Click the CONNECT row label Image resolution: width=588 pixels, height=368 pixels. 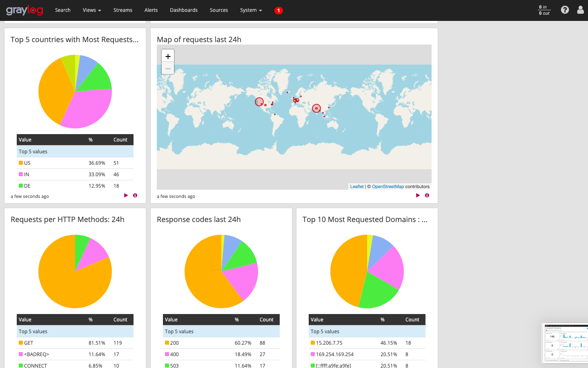pos(36,366)
